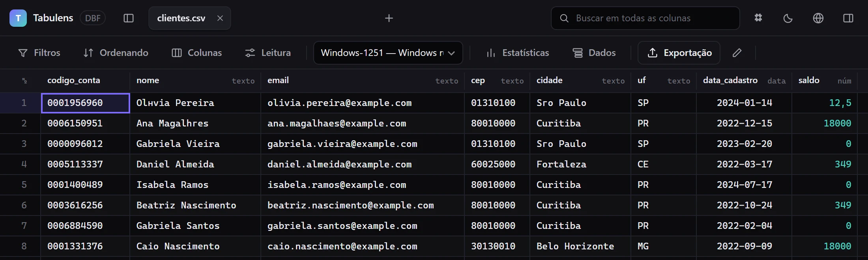868x260 pixels.
Task: Focus the 'Buscar em todas as colunas' search field
Action: click(x=645, y=18)
